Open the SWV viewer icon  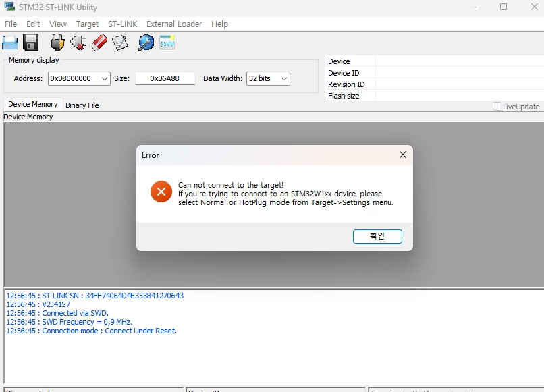click(167, 43)
